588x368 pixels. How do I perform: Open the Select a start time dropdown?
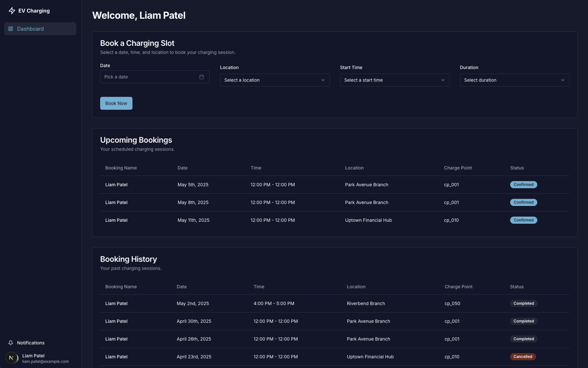(394, 80)
